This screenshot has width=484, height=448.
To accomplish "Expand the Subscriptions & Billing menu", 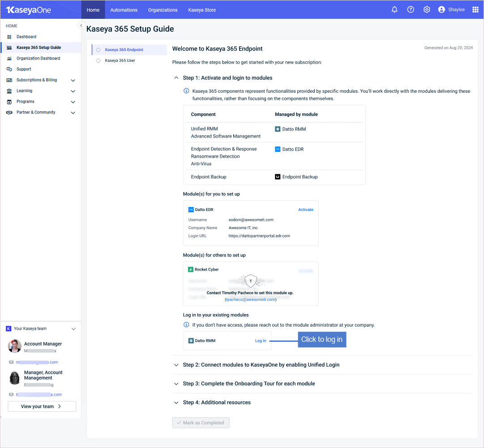I will pyautogui.click(x=73, y=80).
